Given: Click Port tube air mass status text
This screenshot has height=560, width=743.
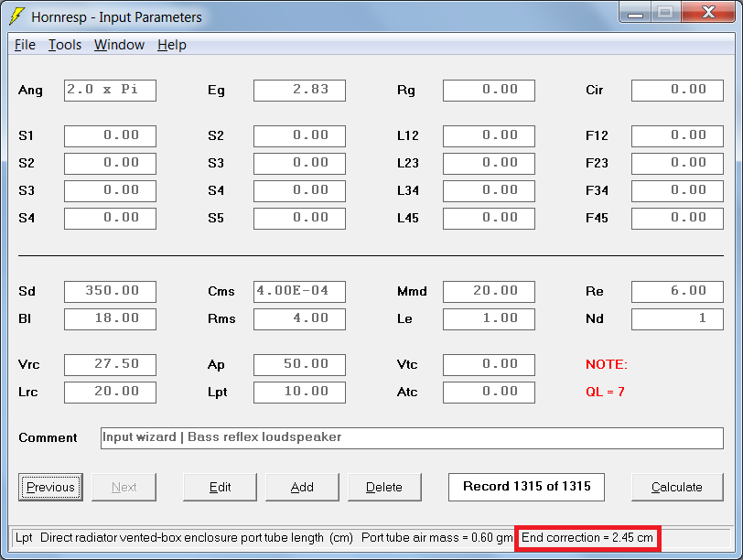Looking at the screenshot, I should click(436, 538).
